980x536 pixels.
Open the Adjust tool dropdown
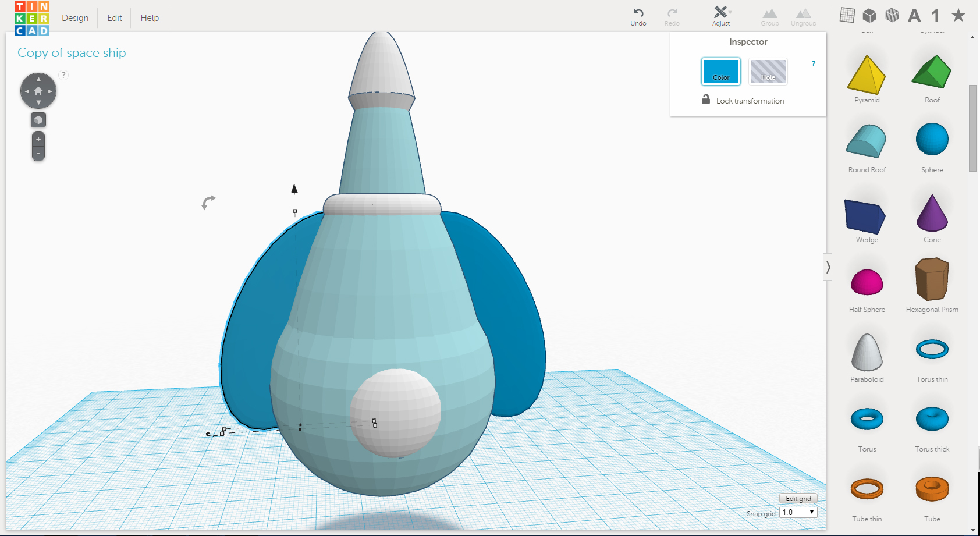pos(721,16)
